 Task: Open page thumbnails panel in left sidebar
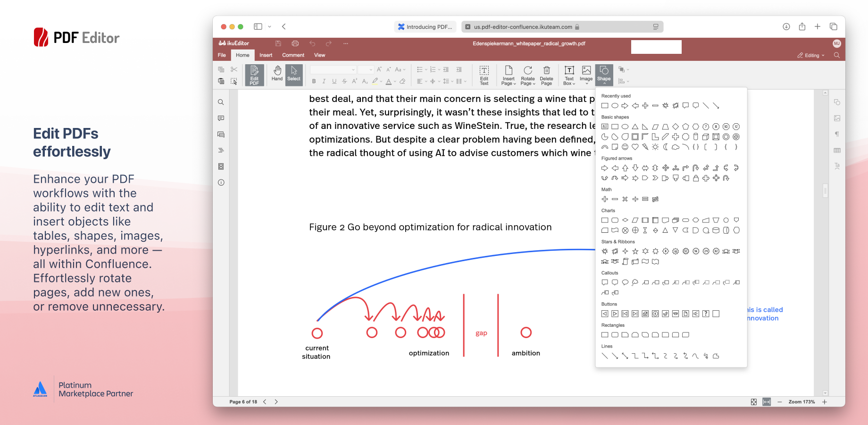[221, 166]
